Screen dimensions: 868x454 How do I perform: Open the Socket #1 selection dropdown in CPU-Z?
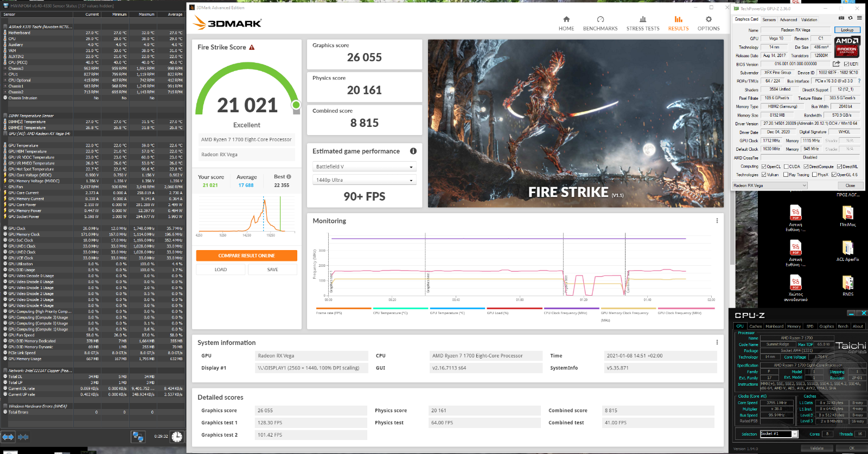click(x=779, y=434)
